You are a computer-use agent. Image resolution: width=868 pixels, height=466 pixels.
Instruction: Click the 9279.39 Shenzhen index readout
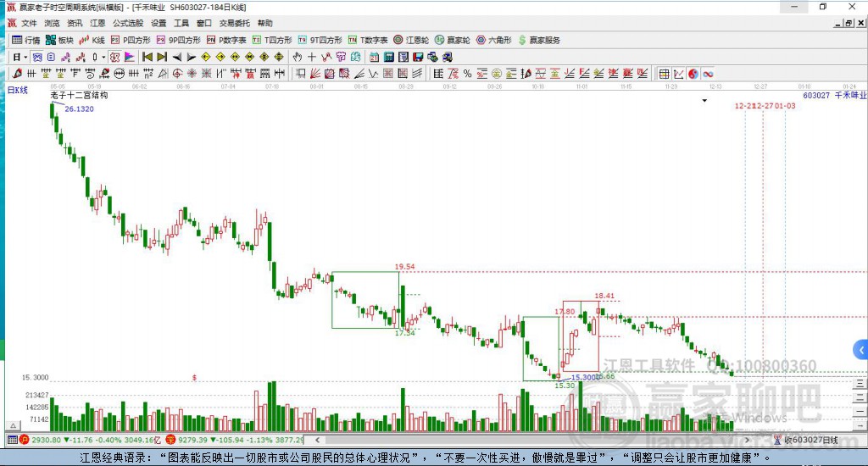click(194, 440)
